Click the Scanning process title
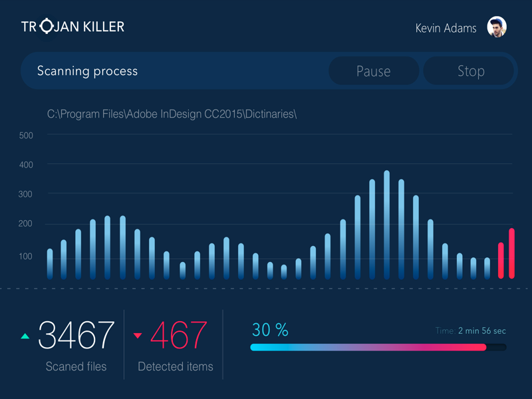 click(x=88, y=71)
